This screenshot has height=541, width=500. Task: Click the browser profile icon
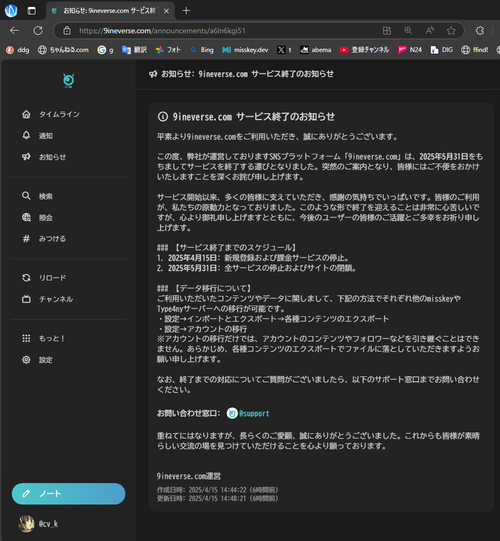[11, 11]
